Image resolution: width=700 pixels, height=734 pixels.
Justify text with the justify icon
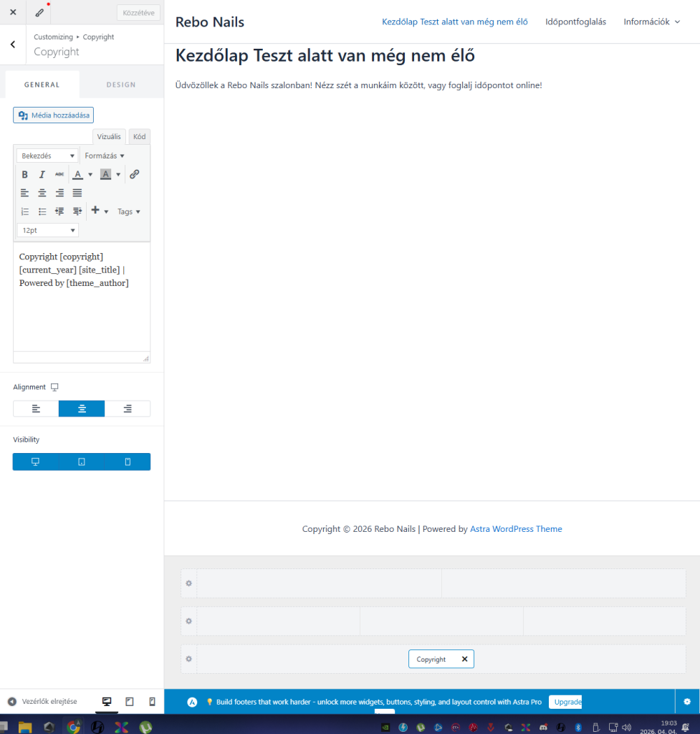77,193
